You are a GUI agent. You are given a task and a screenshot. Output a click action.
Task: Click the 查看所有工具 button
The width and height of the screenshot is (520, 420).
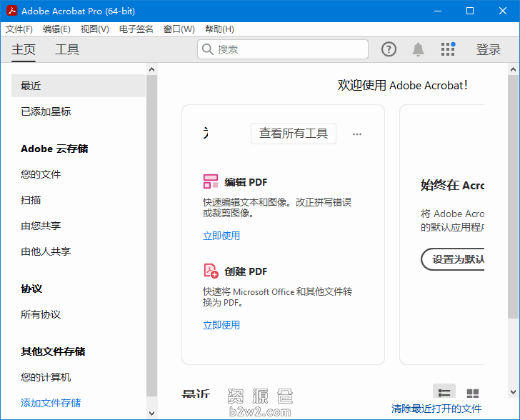294,134
